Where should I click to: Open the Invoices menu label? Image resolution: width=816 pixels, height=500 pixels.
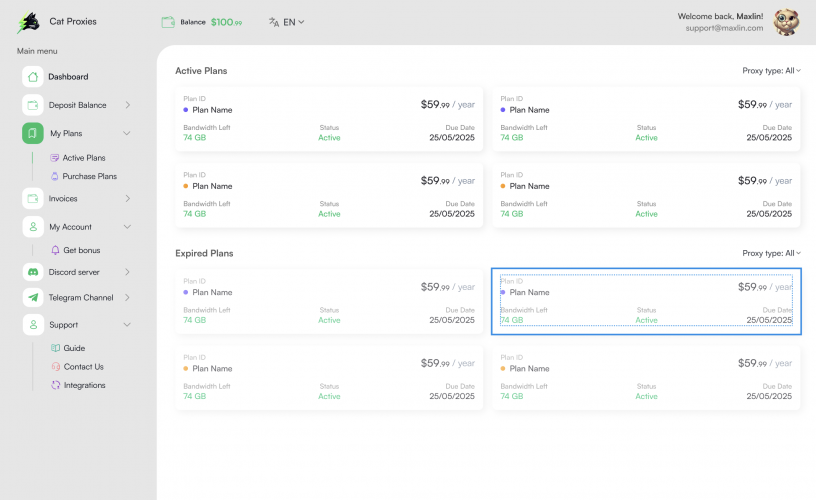(x=63, y=199)
